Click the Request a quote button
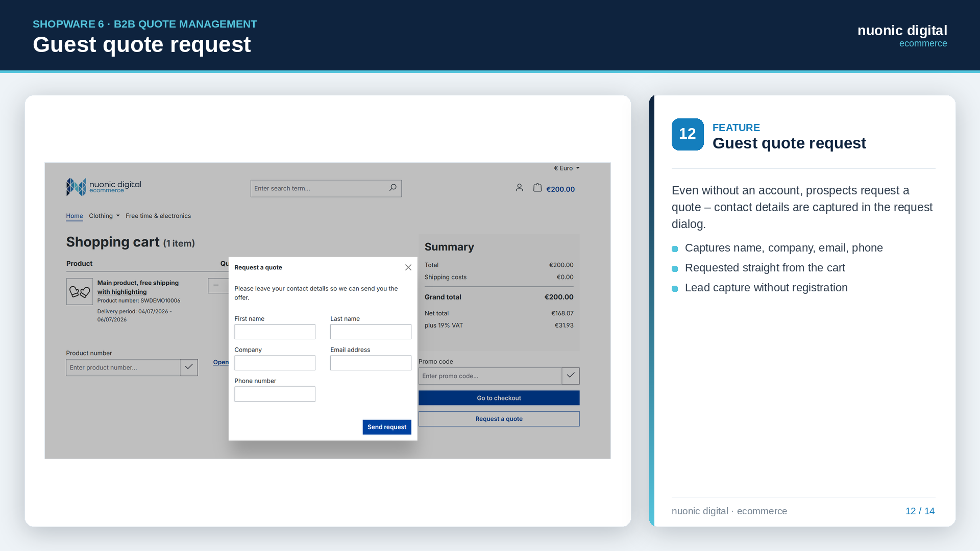Screen dimensions: 980x551 499,419
